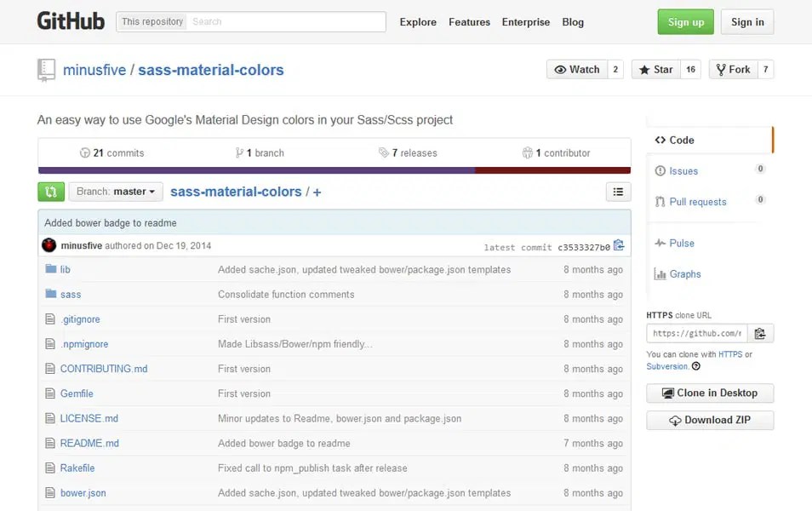Click Enterprise in the top navigation
Viewport: 812px width, 511px height.
click(x=525, y=22)
